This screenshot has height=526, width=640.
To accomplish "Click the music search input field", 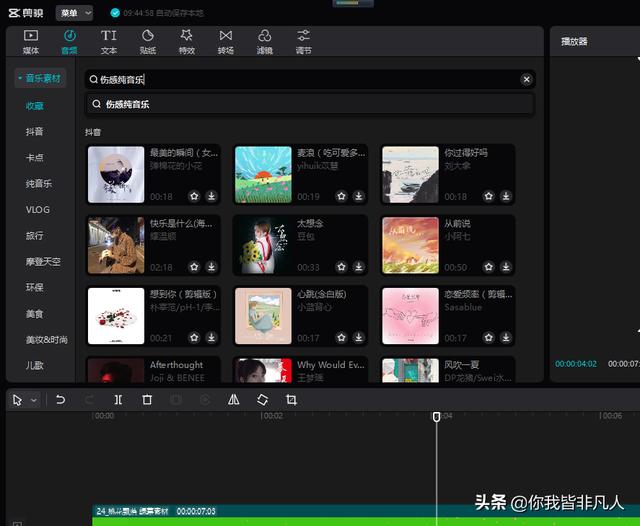I will 310,79.
